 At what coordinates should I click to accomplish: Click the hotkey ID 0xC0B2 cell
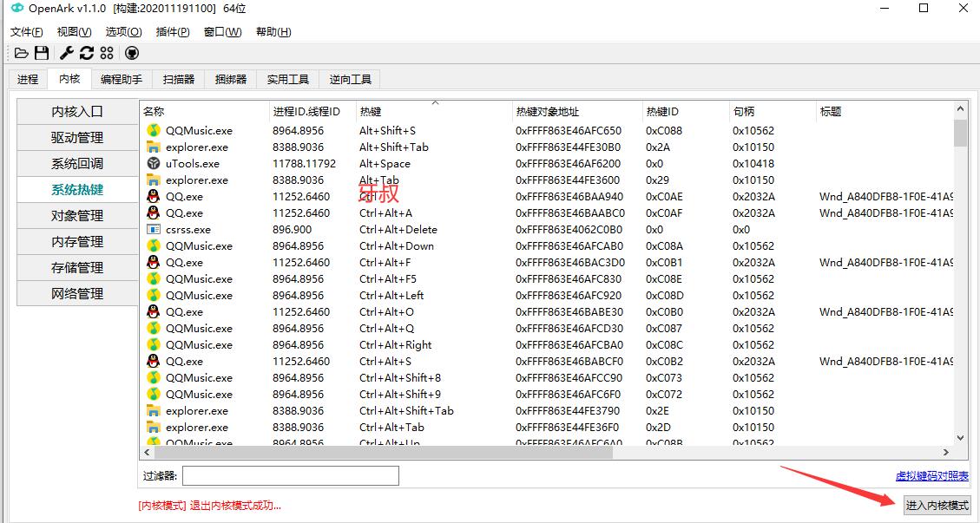click(664, 361)
